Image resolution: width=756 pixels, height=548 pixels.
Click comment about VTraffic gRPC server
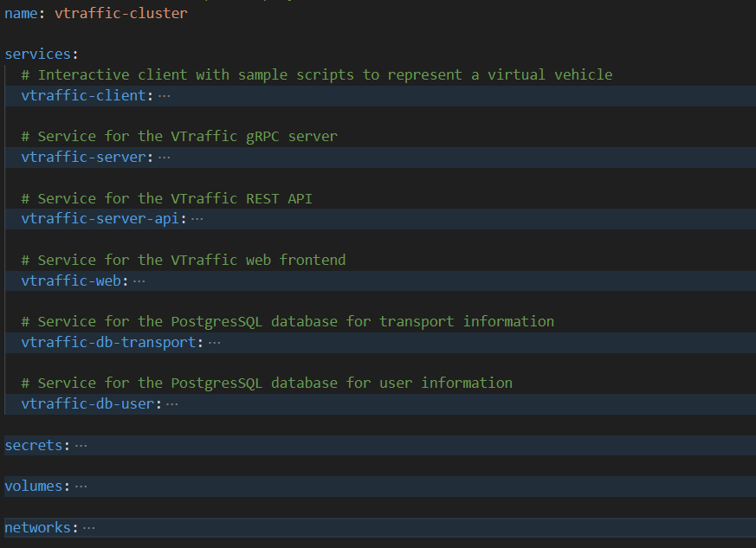[179, 137]
